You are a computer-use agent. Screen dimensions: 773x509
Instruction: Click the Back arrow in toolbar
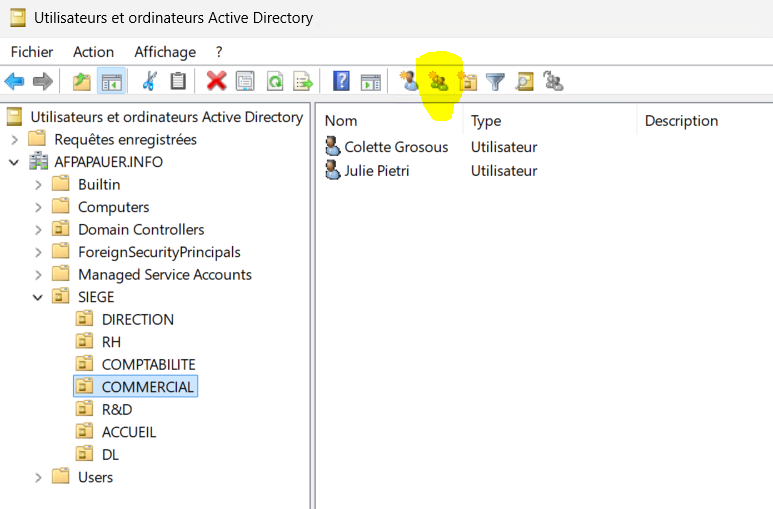coord(14,82)
